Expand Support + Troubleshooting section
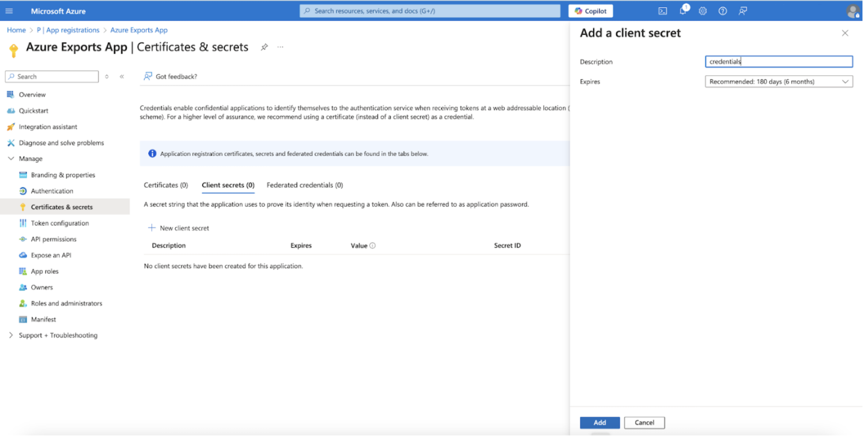 click(11, 335)
